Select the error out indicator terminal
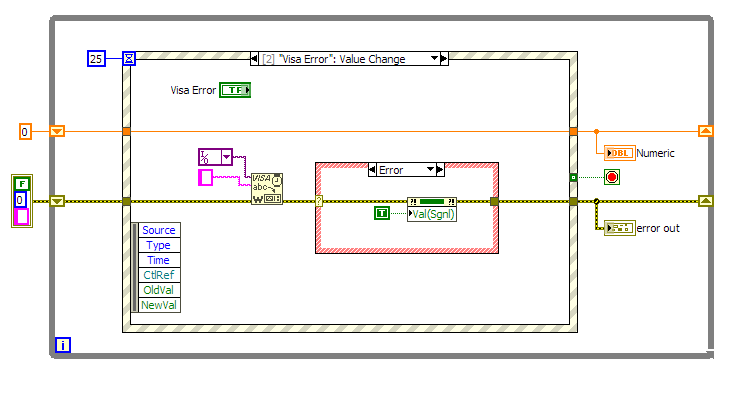This screenshot has width=752, height=398. [x=620, y=228]
